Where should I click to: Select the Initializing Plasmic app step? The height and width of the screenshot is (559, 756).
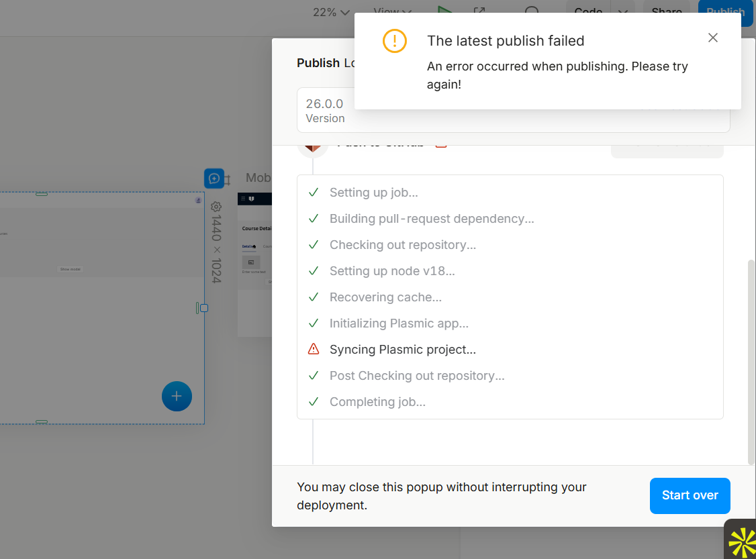[x=399, y=323]
